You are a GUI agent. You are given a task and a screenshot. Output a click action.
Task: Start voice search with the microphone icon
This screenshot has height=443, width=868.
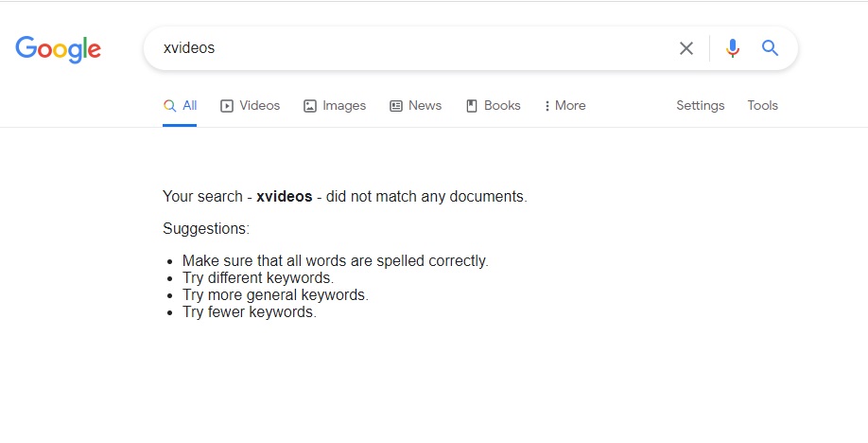(733, 48)
